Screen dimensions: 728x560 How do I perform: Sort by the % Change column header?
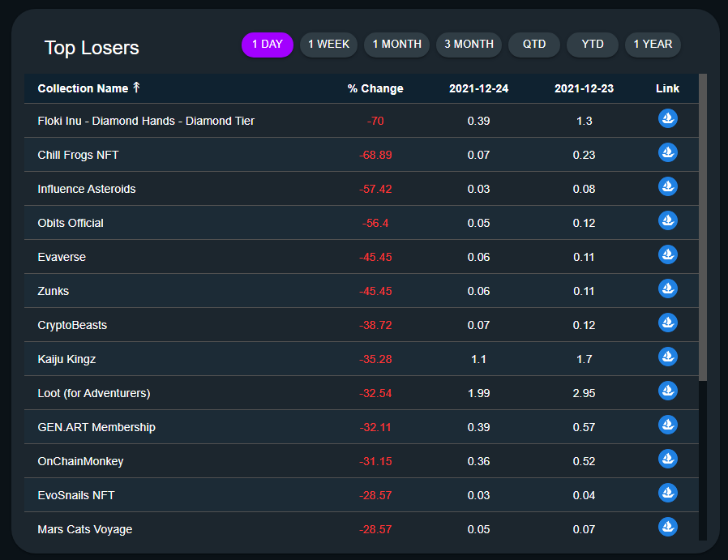coord(375,88)
